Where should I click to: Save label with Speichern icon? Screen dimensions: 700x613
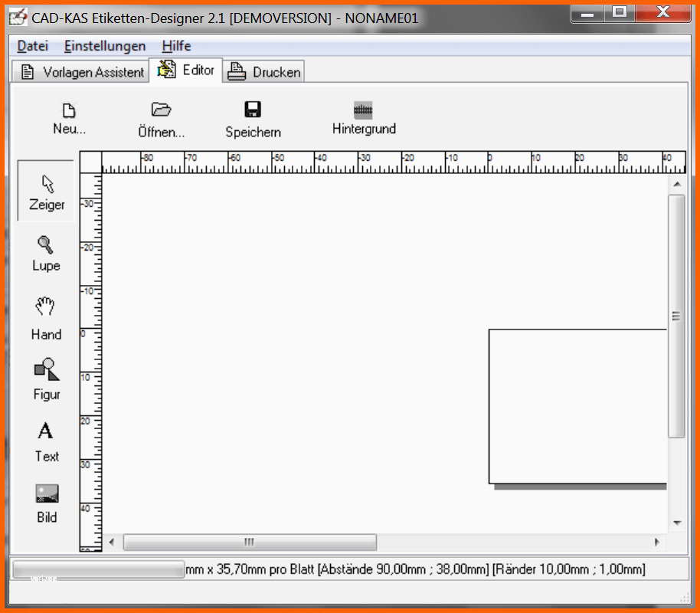coord(253,118)
